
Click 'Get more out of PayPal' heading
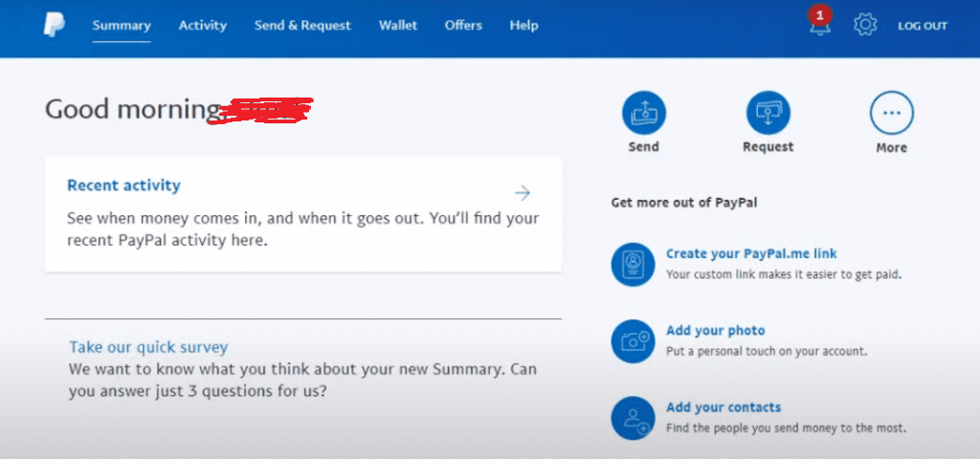pos(683,203)
